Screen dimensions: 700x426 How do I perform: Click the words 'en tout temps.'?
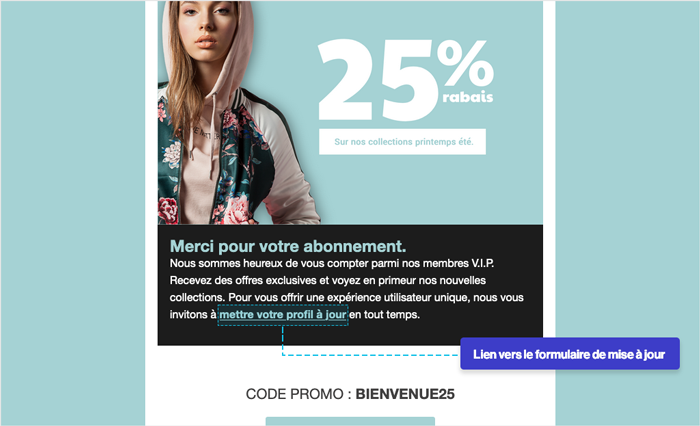pos(384,315)
